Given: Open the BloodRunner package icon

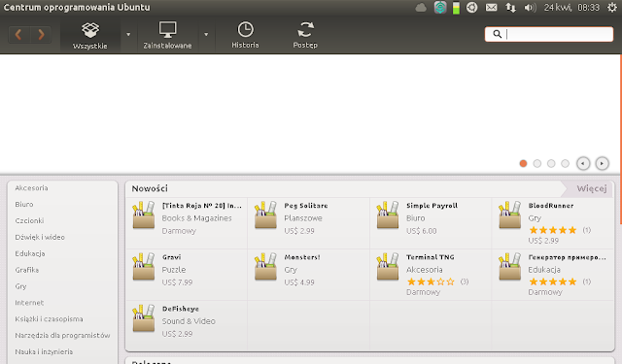Looking at the screenshot, I should tap(509, 215).
